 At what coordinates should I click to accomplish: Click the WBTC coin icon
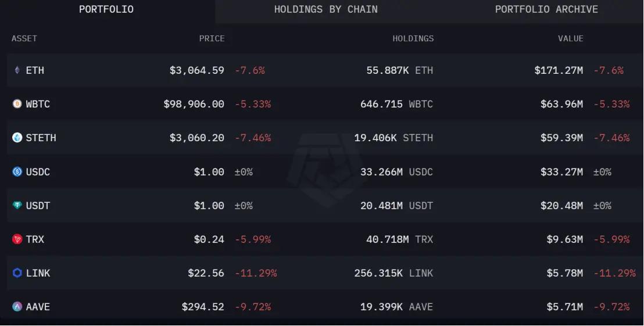click(17, 104)
